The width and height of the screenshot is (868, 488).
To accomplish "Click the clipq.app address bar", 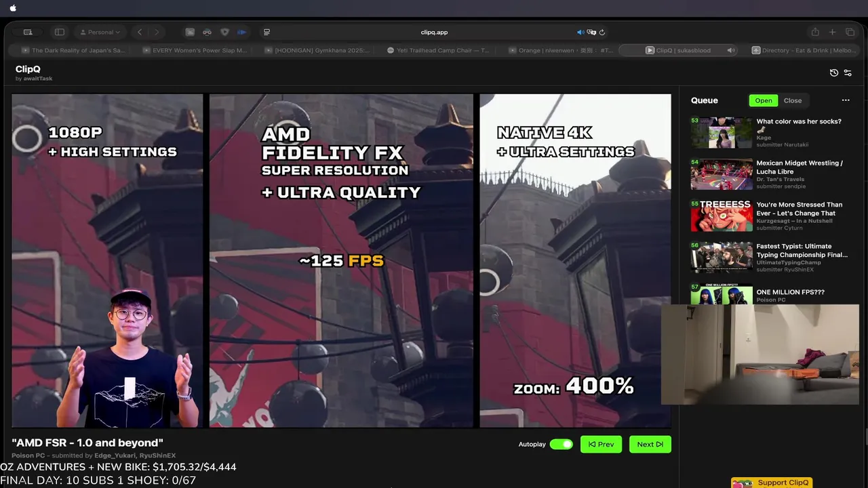I will (x=434, y=32).
